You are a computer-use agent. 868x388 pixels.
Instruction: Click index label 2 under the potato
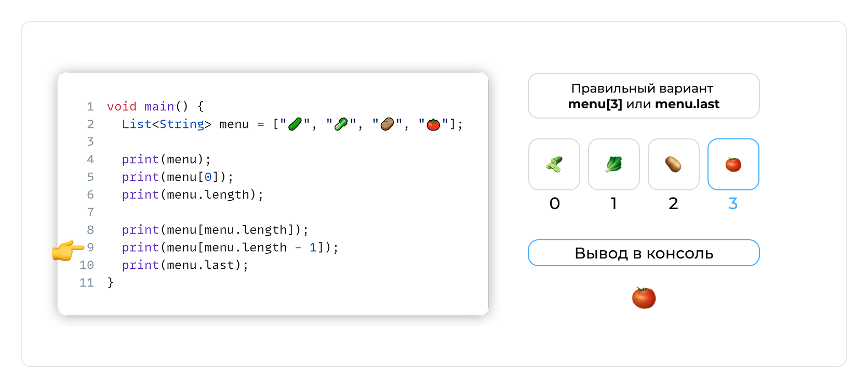tap(673, 203)
